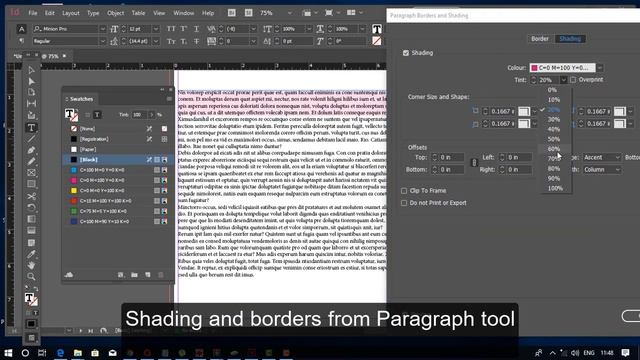Click formatting affects text button in Swatches

(97, 115)
